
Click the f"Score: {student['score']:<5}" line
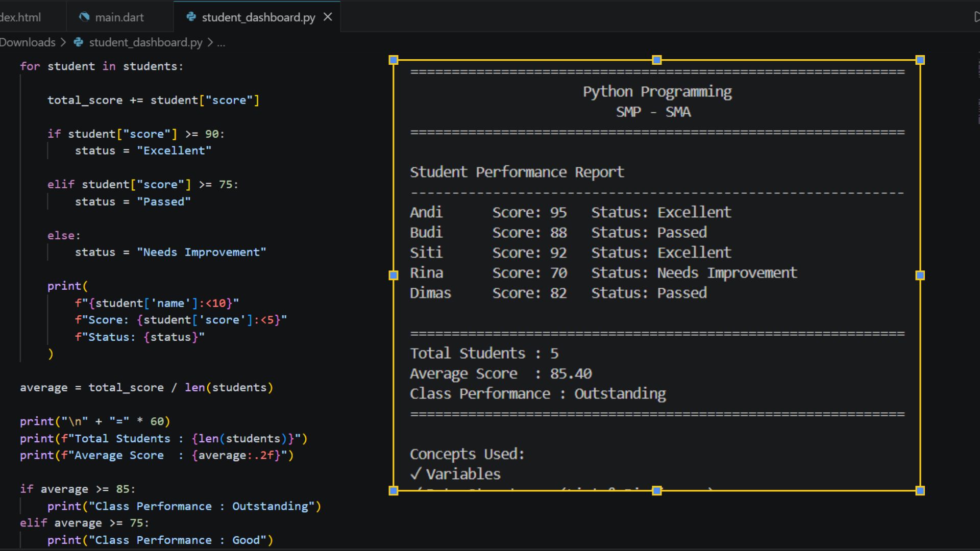point(181,320)
